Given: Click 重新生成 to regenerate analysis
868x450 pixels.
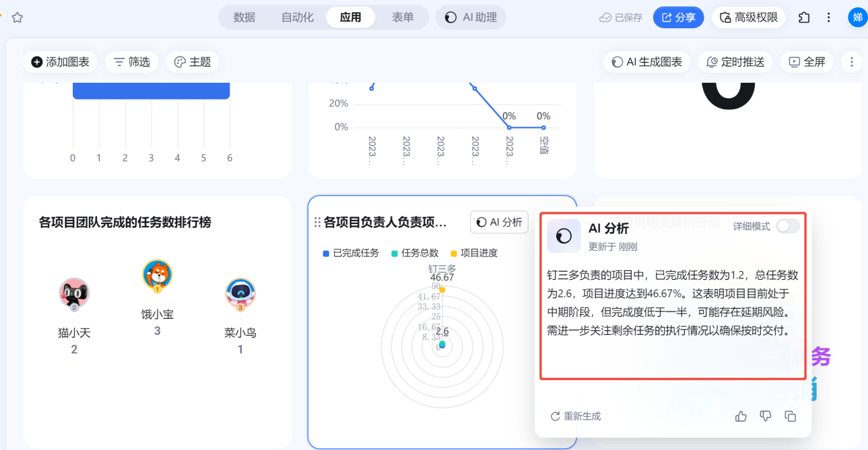Looking at the screenshot, I should (576, 416).
